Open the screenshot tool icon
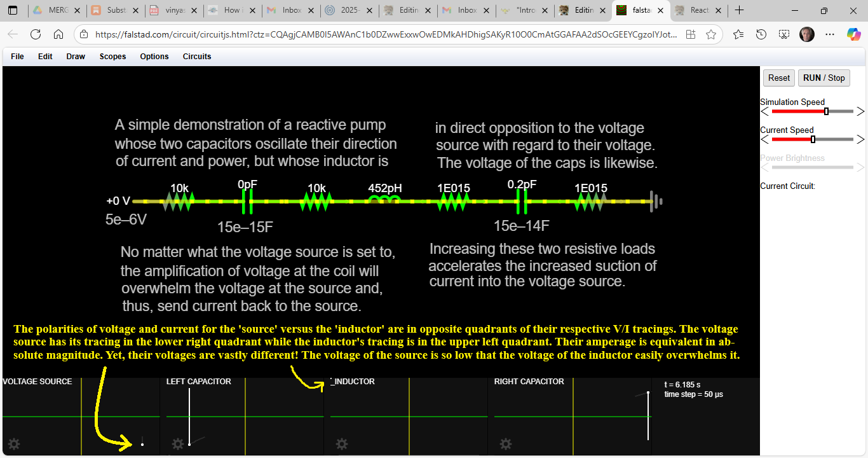The image size is (868, 458). 784,34
